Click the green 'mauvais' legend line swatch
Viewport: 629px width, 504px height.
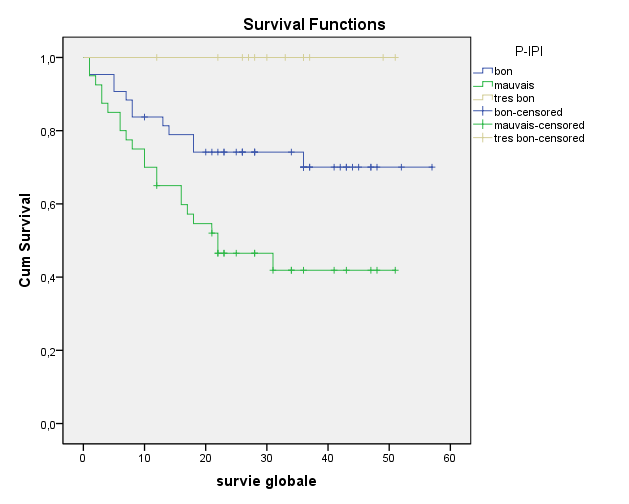click(x=483, y=85)
